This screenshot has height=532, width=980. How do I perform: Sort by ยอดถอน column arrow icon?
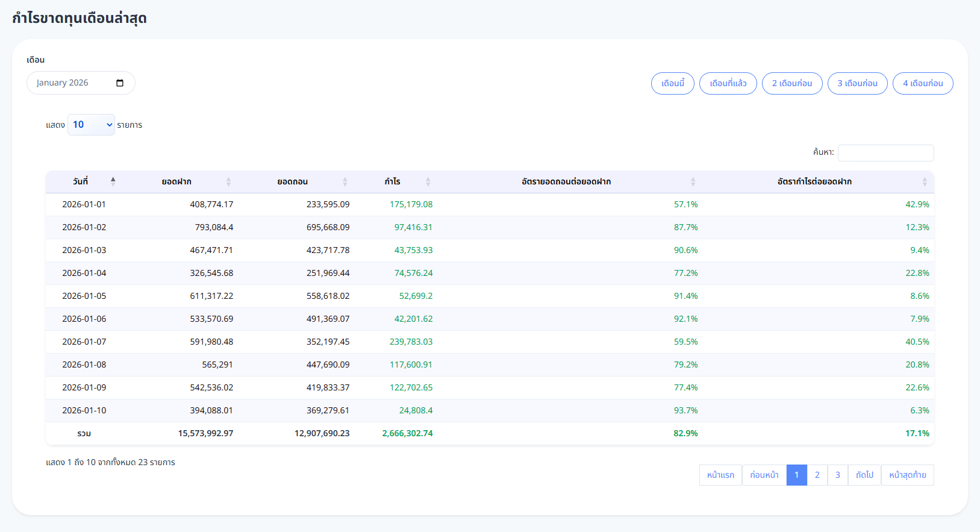click(345, 181)
